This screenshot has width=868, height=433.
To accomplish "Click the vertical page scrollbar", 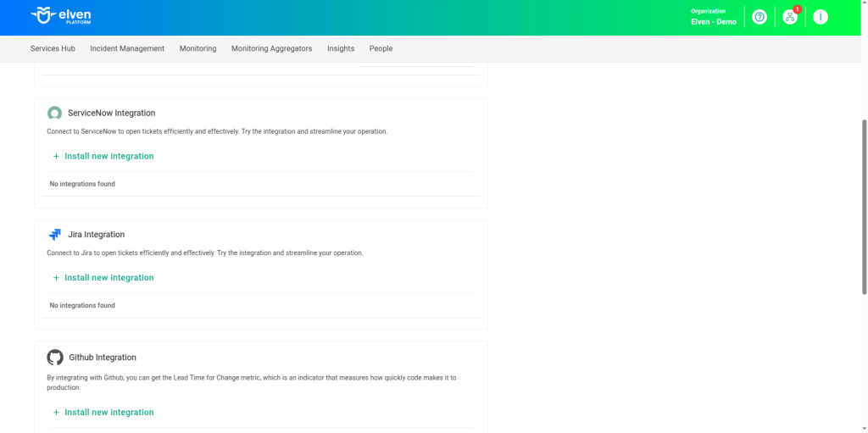I will point(864,207).
